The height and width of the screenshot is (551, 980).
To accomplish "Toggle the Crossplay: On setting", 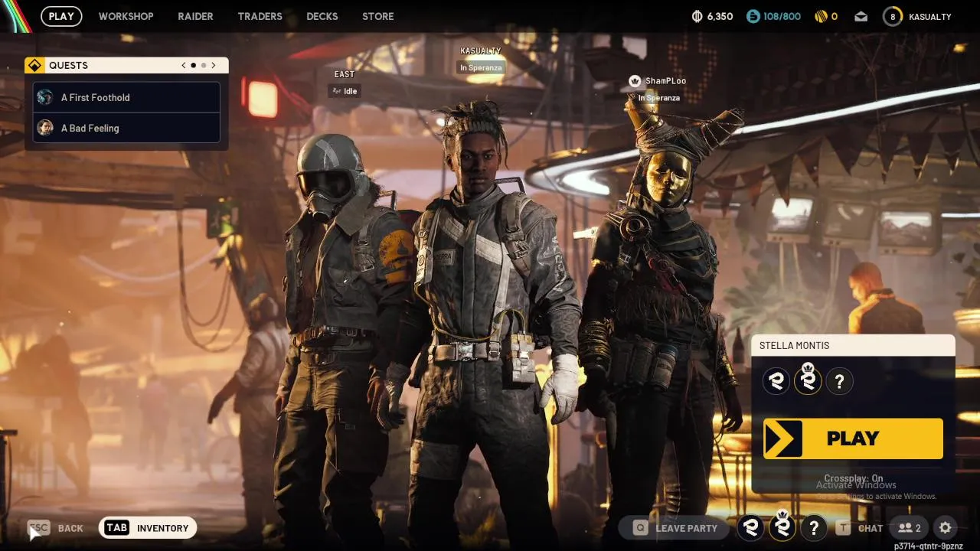I will coord(853,478).
